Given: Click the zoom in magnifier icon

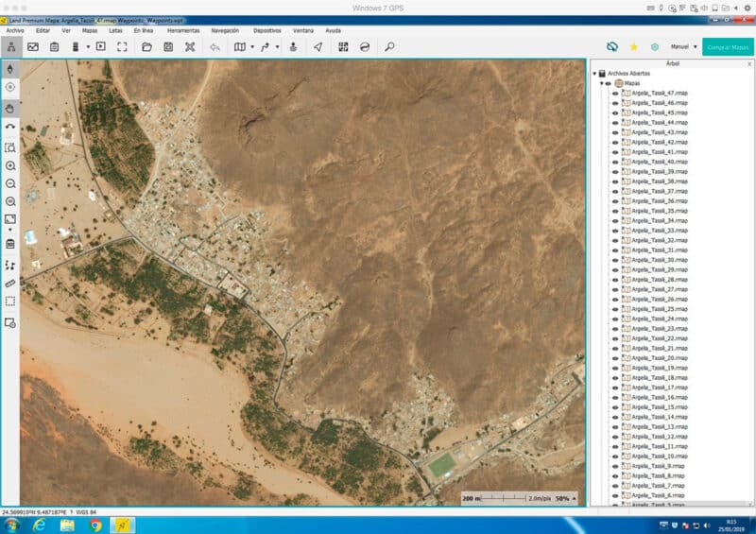Looking at the screenshot, I should coord(10,166).
